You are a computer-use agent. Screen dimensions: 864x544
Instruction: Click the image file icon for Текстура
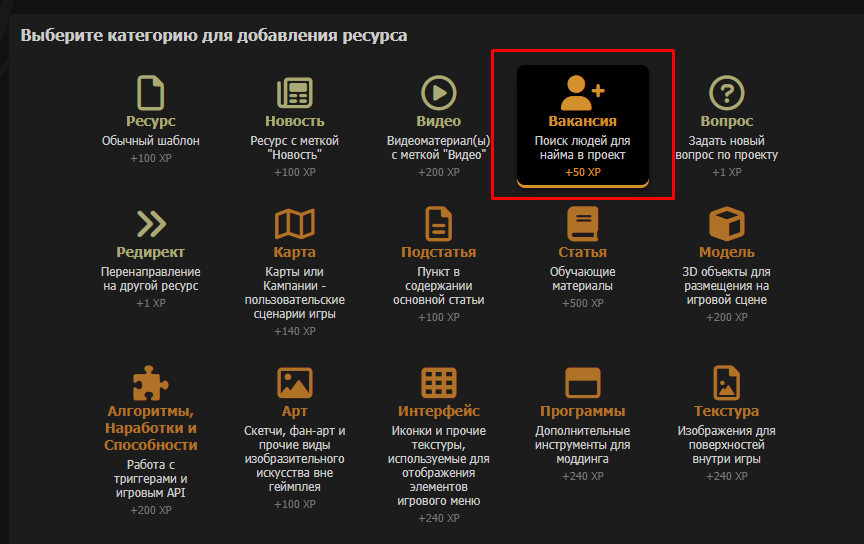[726, 383]
